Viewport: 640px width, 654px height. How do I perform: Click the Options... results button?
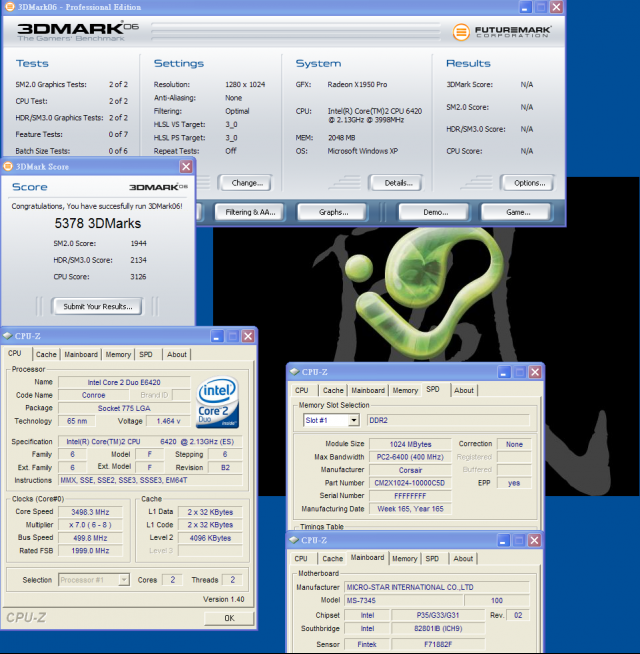[x=528, y=183]
